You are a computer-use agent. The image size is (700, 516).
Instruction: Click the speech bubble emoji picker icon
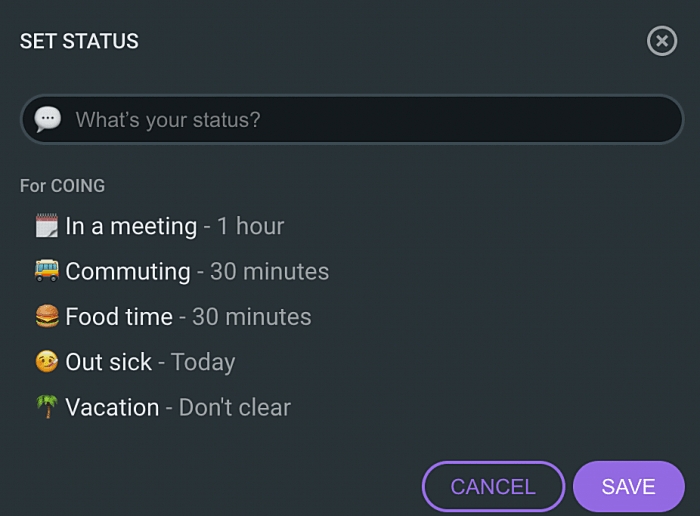tap(47, 120)
